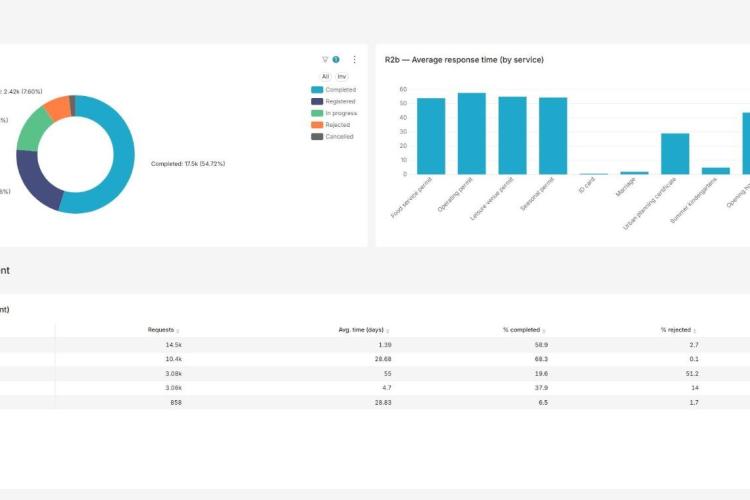Sort by the % completed column
This screenshot has width=750, height=500.
point(524,330)
